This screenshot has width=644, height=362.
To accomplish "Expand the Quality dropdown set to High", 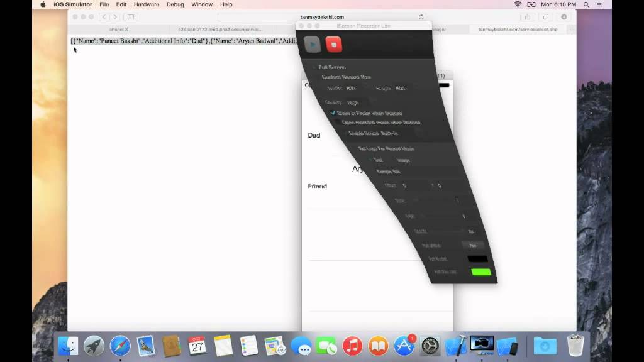I will click(353, 102).
